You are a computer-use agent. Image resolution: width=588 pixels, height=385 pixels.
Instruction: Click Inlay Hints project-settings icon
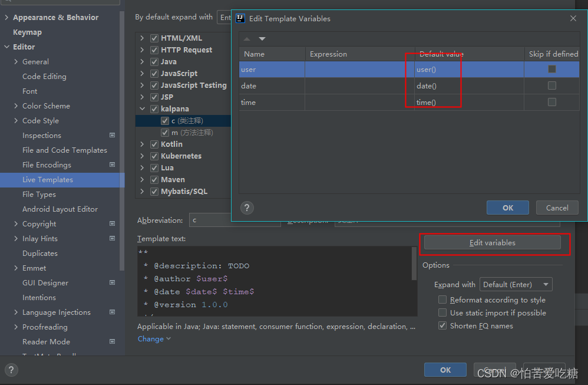[x=112, y=238]
